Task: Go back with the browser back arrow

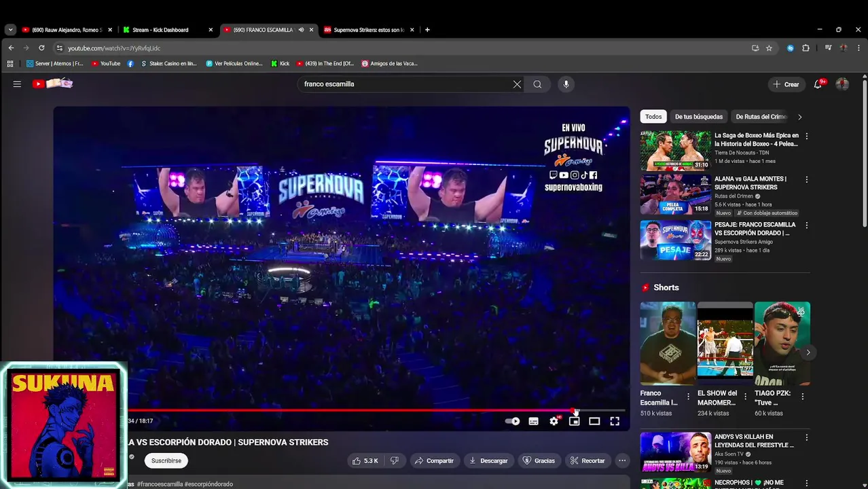Action: 11,48
